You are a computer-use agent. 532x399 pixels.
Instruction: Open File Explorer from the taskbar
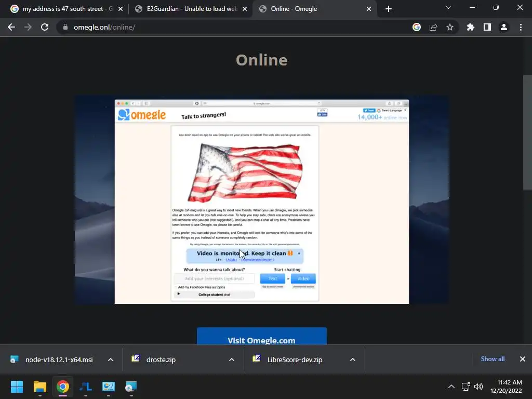tap(39, 387)
